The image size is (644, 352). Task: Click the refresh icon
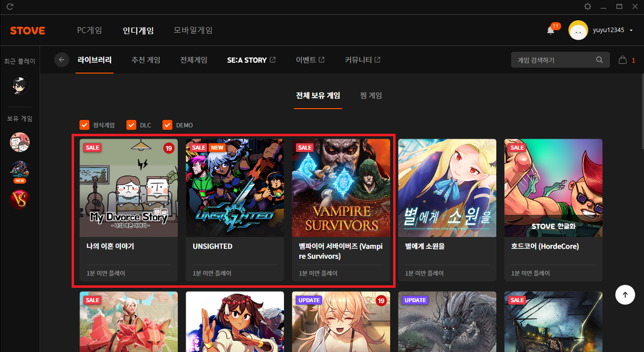tap(10, 6)
